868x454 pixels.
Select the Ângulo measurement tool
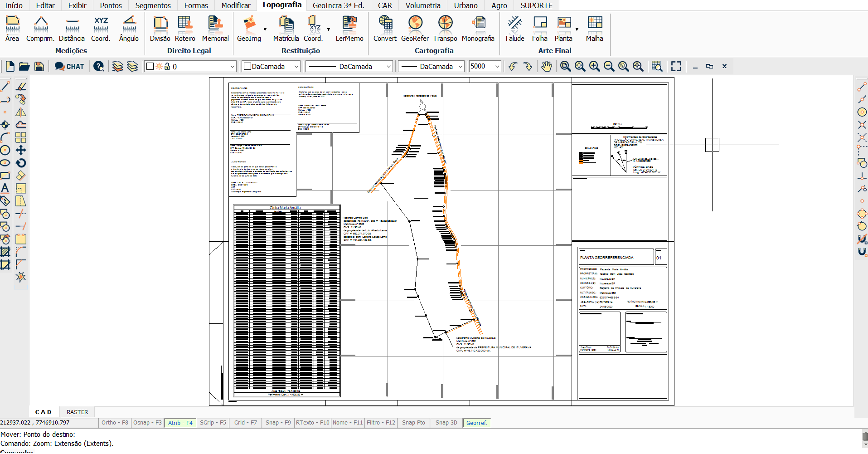[129, 29]
